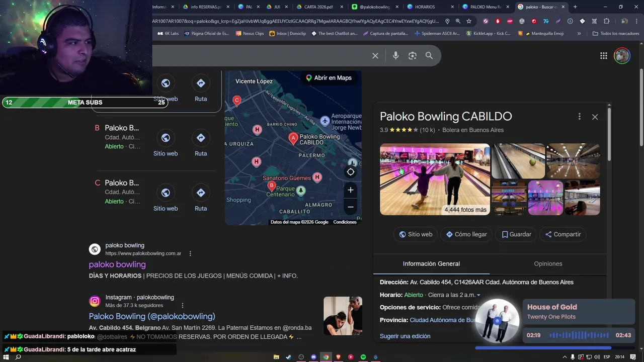
Task: Click the Sitio web panel button
Action: pos(416,234)
